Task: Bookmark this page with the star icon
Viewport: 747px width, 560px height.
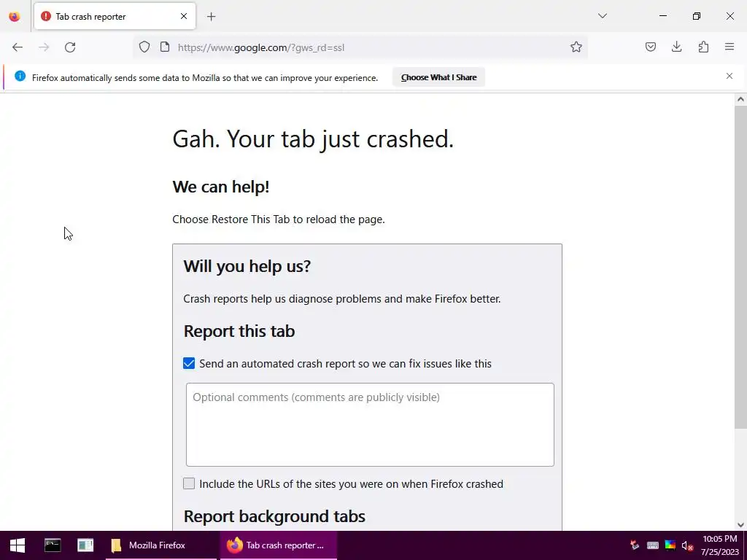Action: point(576,47)
